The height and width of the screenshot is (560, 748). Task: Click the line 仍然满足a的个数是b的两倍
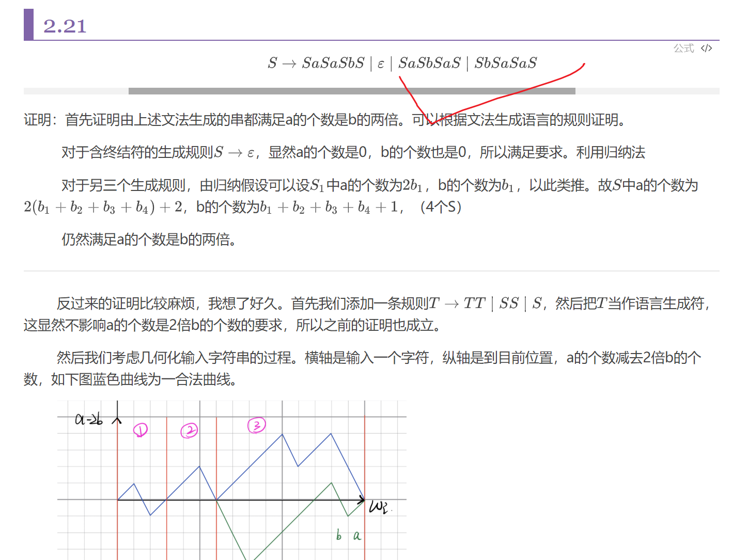click(149, 239)
